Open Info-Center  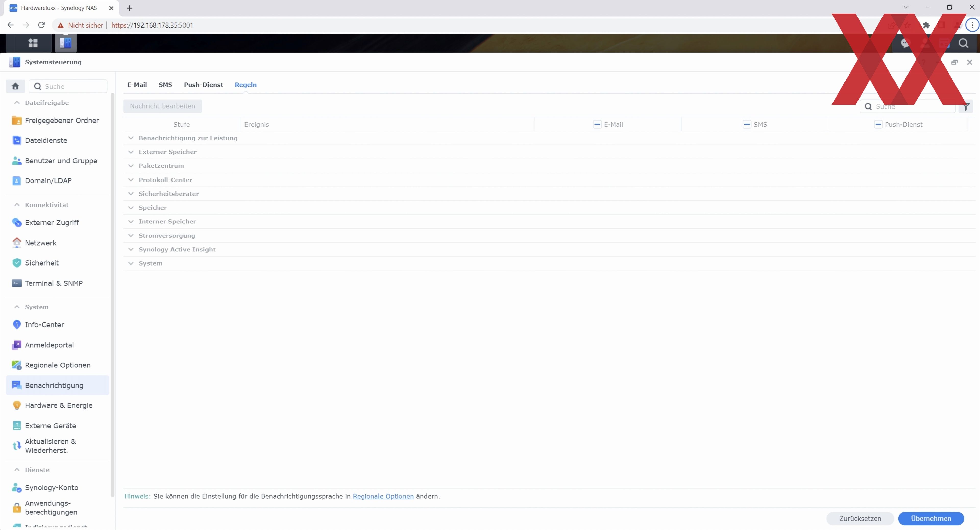click(x=58, y=324)
